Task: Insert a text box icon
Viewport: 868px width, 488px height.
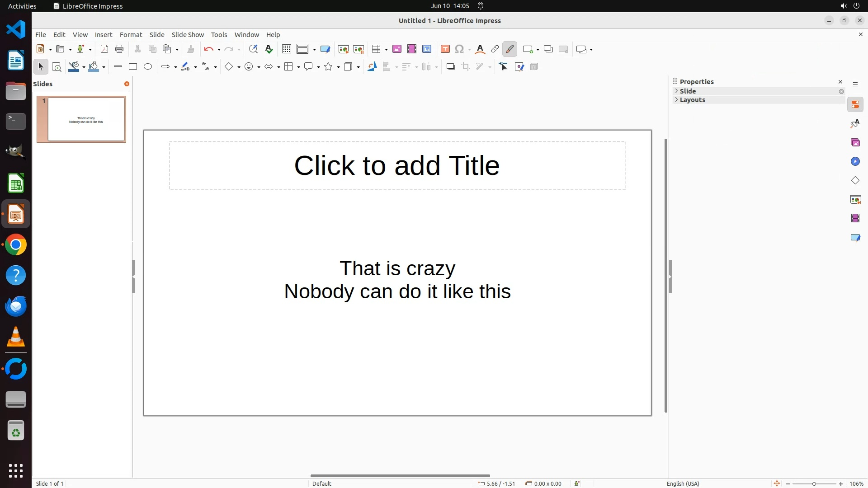Action: click(445, 49)
